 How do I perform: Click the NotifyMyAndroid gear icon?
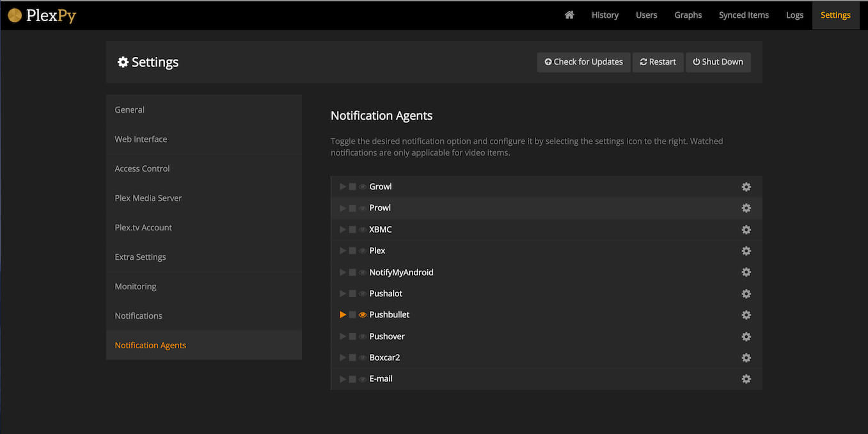(x=746, y=272)
